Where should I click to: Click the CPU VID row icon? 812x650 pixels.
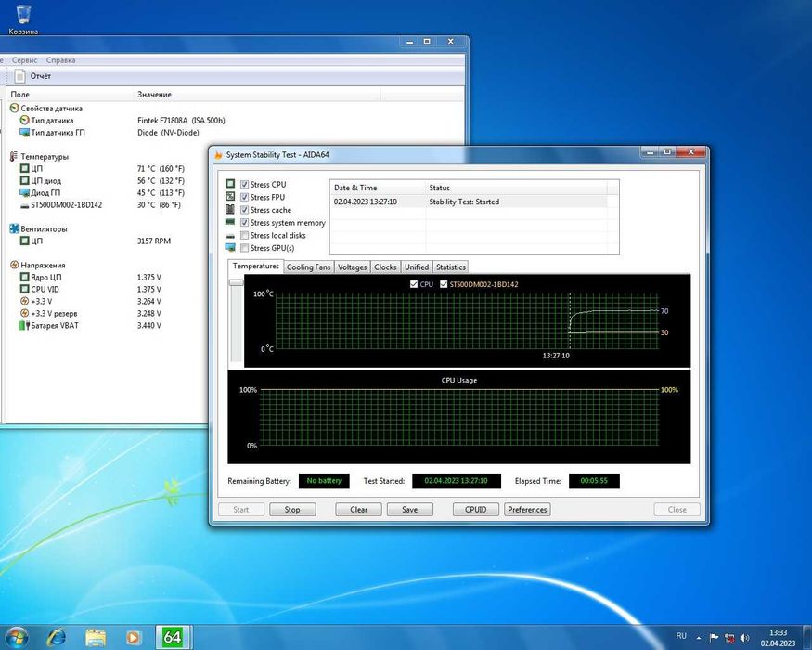point(24,289)
